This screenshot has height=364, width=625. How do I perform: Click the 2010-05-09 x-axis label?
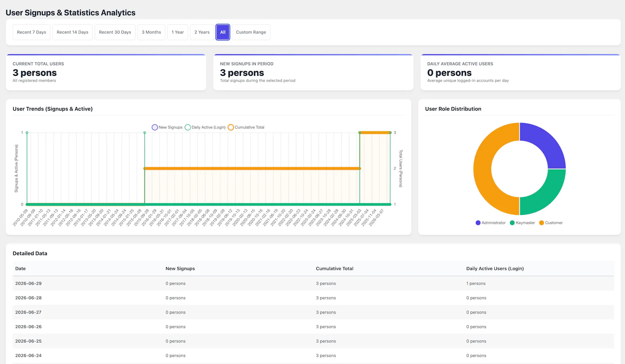(x=20, y=218)
